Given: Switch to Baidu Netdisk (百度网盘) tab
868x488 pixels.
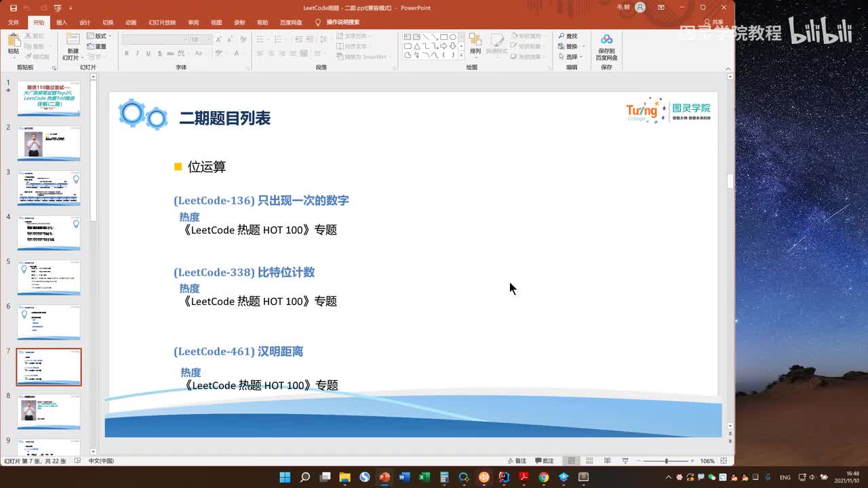Looking at the screenshot, I should coord(291,22).
